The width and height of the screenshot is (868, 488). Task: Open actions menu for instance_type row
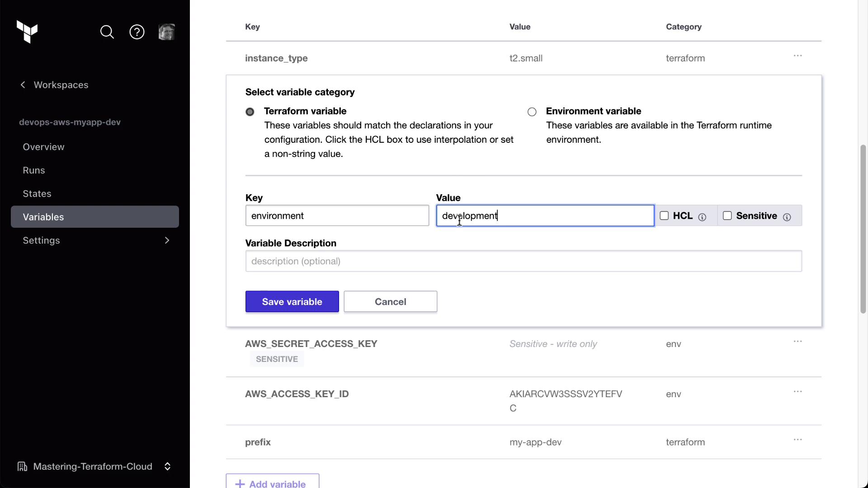(x=797, y=56)
